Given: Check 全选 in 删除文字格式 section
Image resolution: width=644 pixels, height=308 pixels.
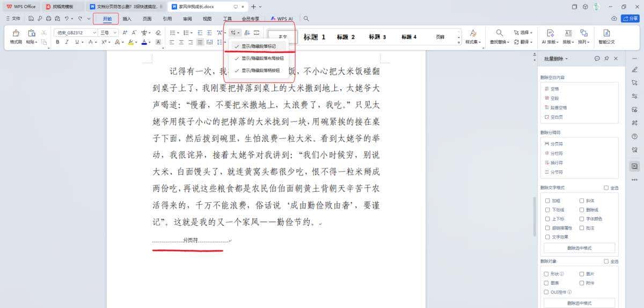Looking at the screenshot, I should (x=606, y=188).
